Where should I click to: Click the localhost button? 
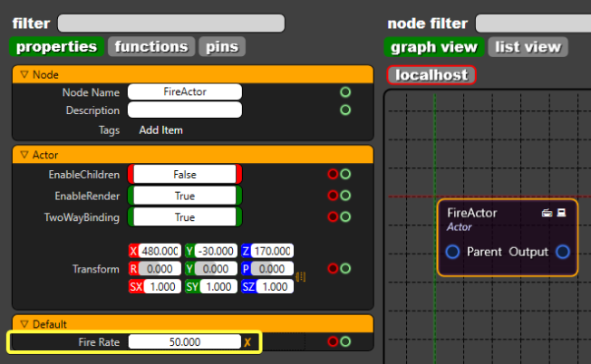tap(431, 75)
